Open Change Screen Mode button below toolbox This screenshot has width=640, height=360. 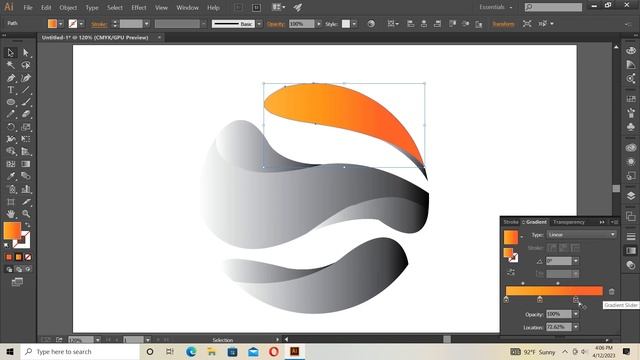[x=17, y=282]
